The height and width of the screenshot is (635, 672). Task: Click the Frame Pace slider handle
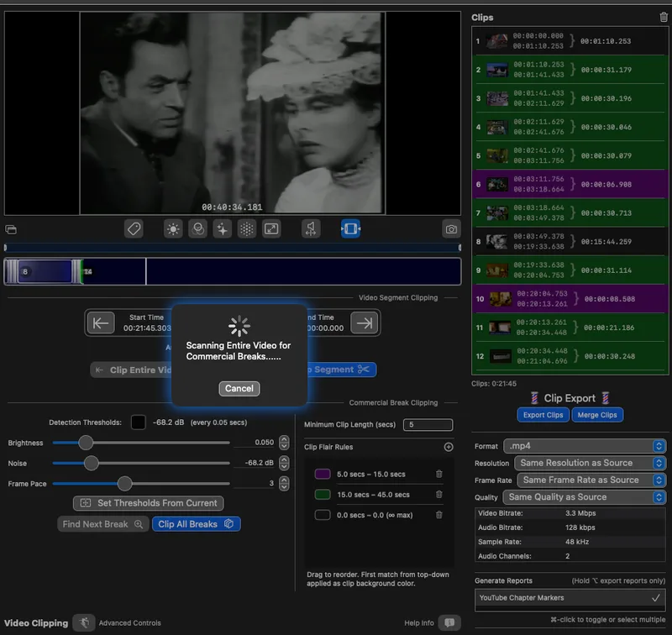pos(124,484)
